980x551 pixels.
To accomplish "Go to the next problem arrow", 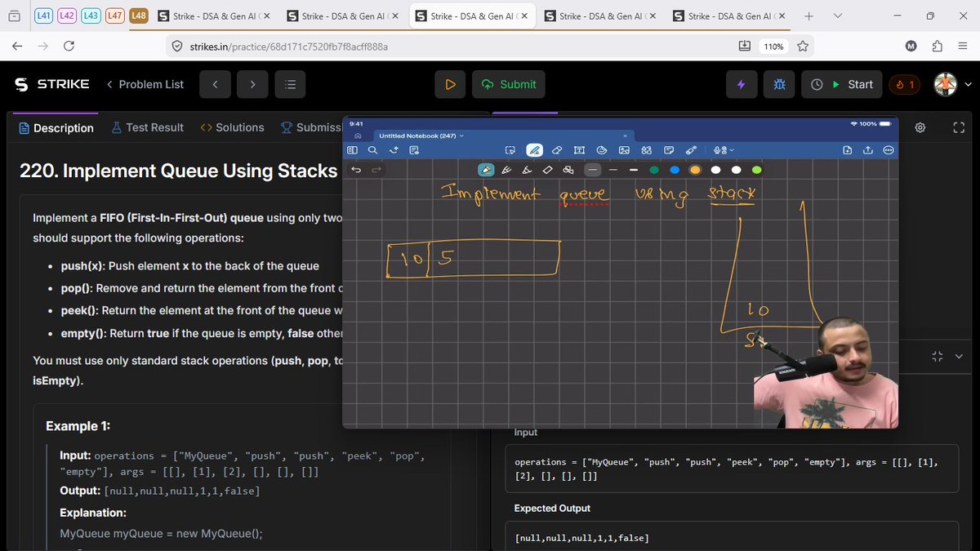I will click(252, 84).
